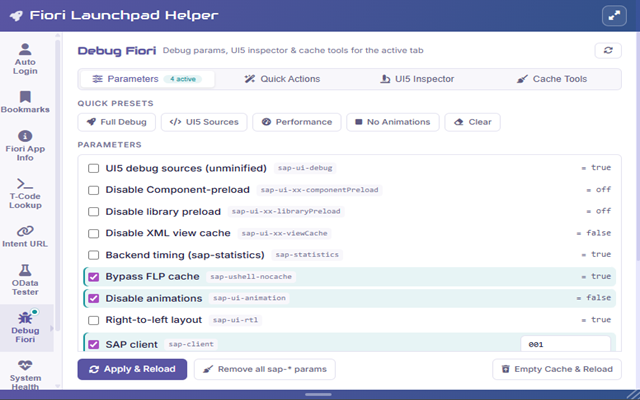Uncheck the SAP client parameter
Image resolution: width=640 pixels, height=400 pixels.
coord(93,344)
